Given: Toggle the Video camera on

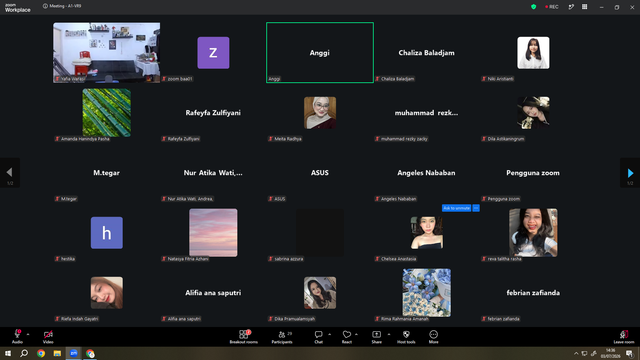Looking at the screenshot, I should (48, 337).
